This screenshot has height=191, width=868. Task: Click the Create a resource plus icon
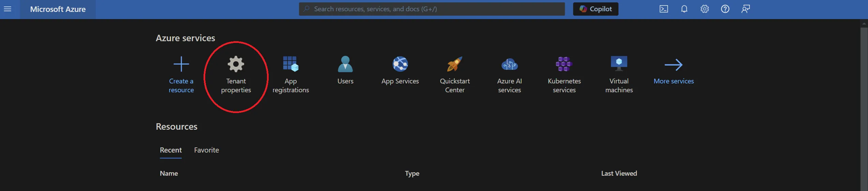click(181, 64)
